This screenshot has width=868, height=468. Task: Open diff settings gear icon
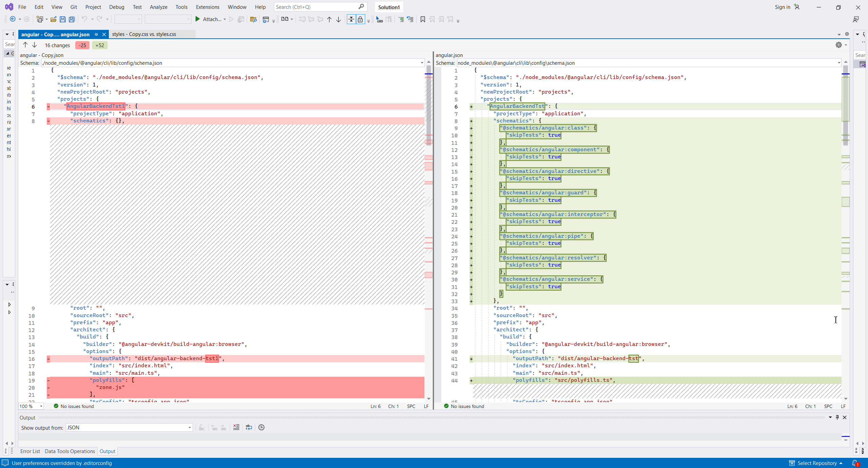[x=839, y=45]
